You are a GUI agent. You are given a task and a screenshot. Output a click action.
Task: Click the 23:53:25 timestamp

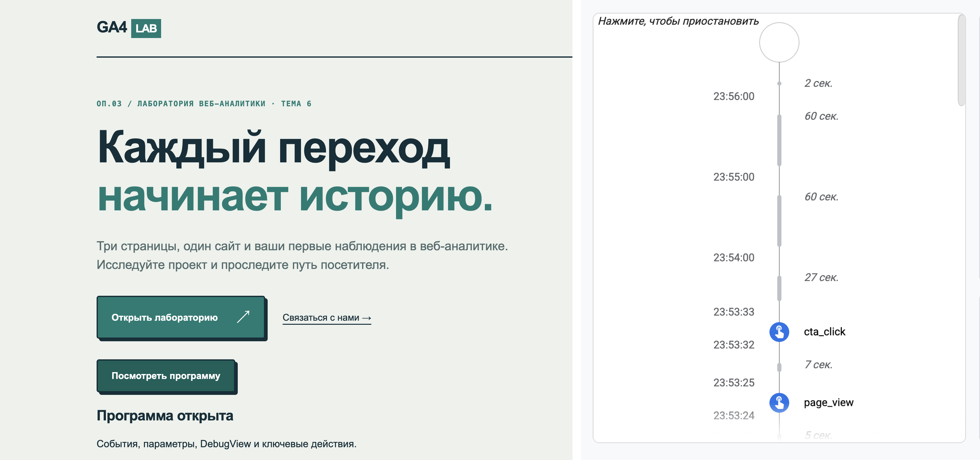click(x=734, y=383)
